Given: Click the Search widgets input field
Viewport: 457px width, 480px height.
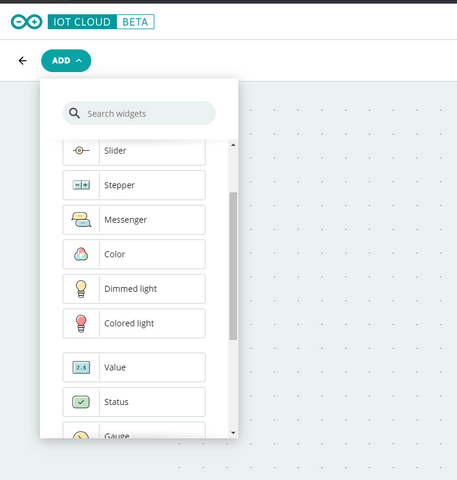Looking at the screenshot, I should point(139,113).
